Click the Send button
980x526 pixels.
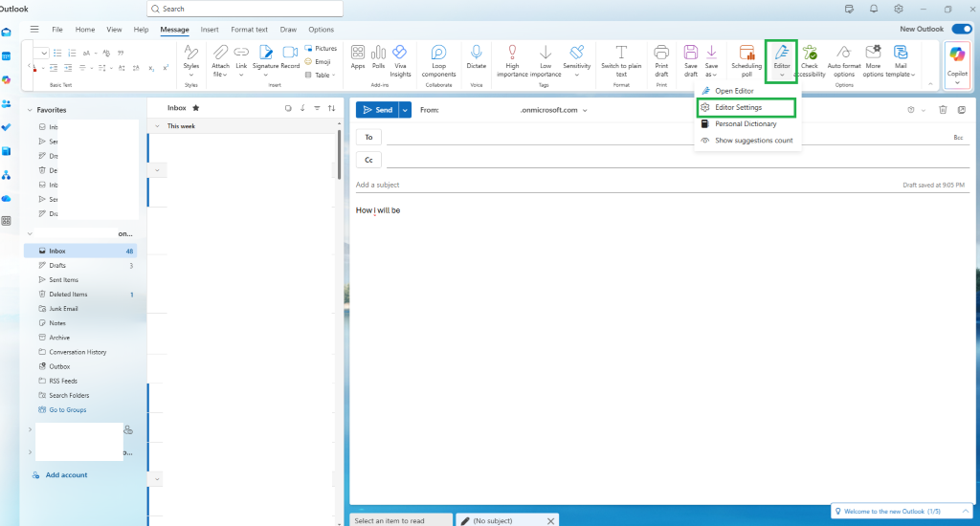(x=377, y=110)
